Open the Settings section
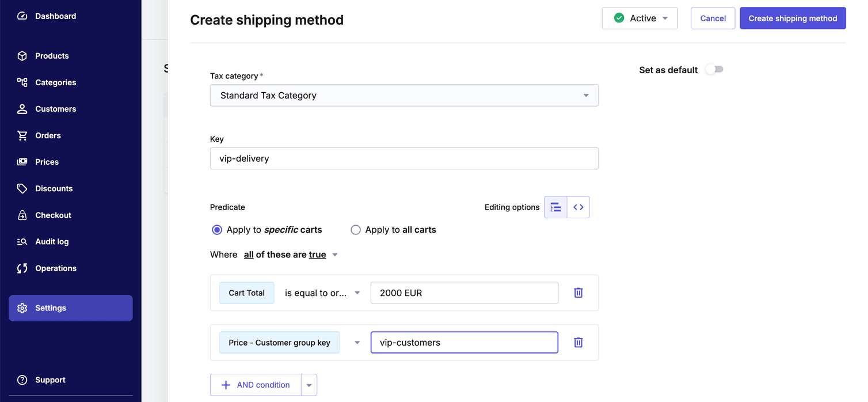 coord(50,308)
